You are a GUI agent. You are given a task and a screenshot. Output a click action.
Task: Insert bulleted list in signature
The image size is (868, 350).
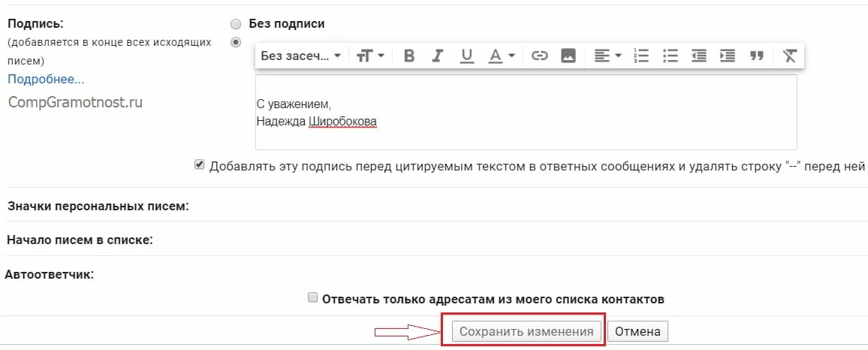click(x=671, y=56)
